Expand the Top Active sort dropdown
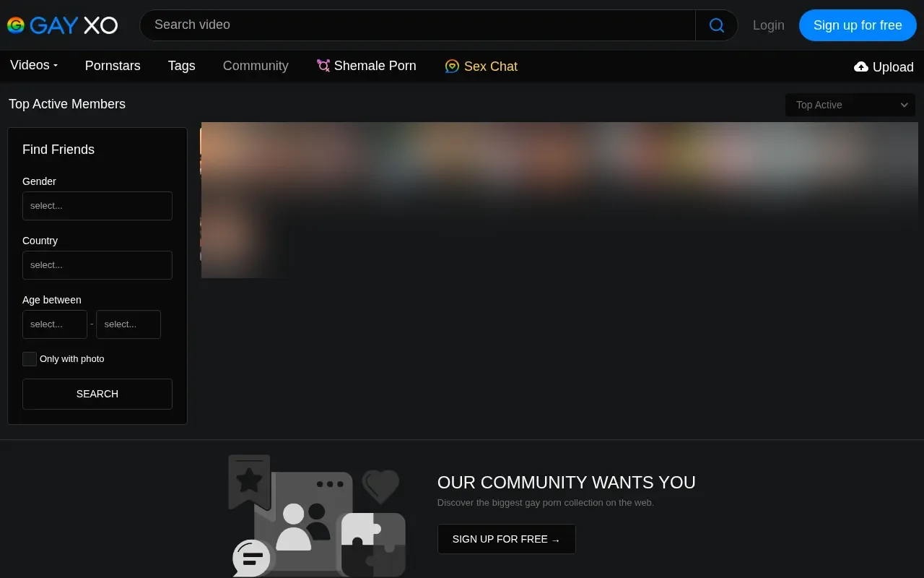Viewport: 924px width, 578px height. click(850, 105)
